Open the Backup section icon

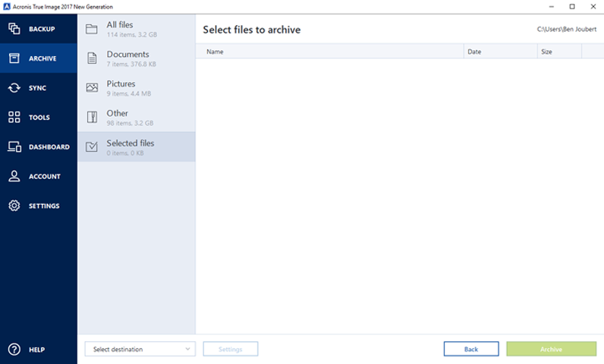click(x=14, y=29)
